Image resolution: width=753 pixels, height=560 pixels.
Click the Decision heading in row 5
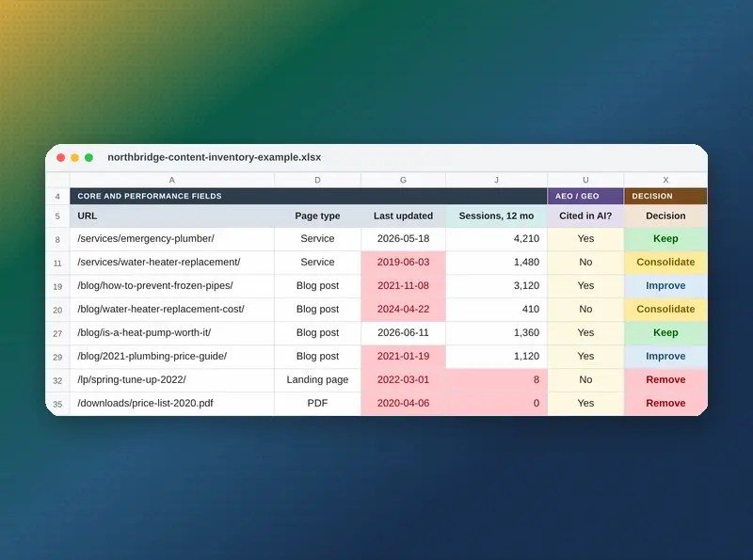click(665, 216)
